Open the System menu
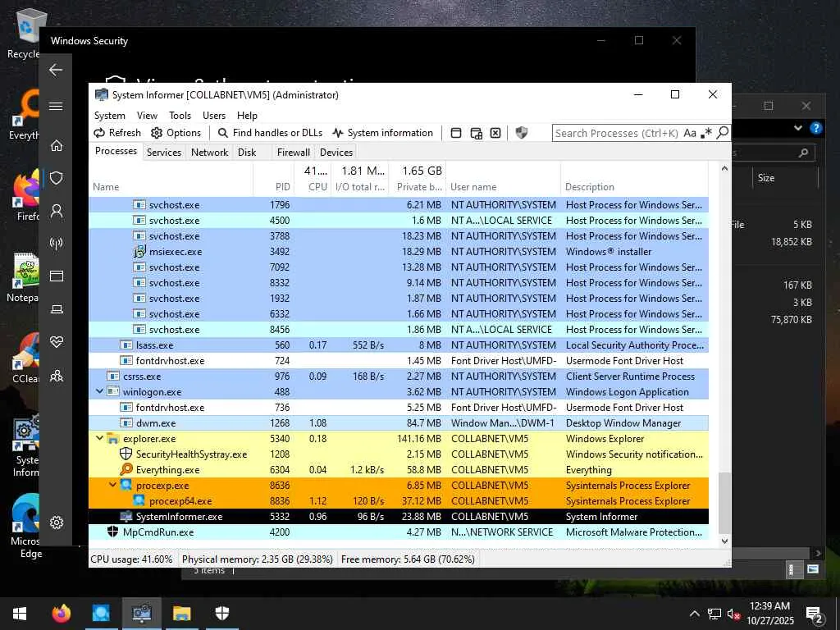The image size is (840, 630). pos(110,116)
